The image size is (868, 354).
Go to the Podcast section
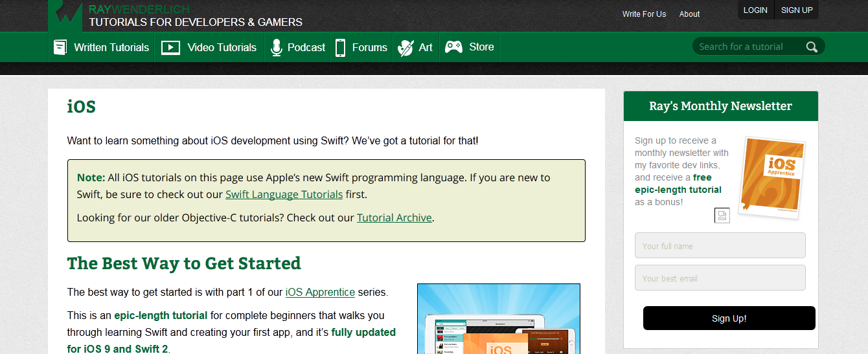[298, 47]
